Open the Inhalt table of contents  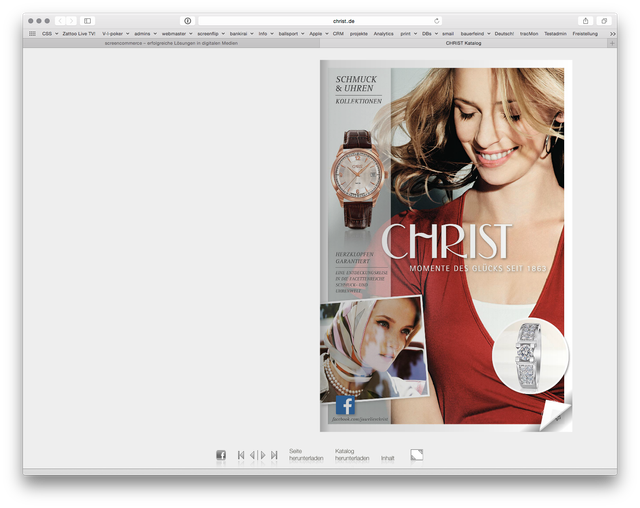tap(388, 458)
